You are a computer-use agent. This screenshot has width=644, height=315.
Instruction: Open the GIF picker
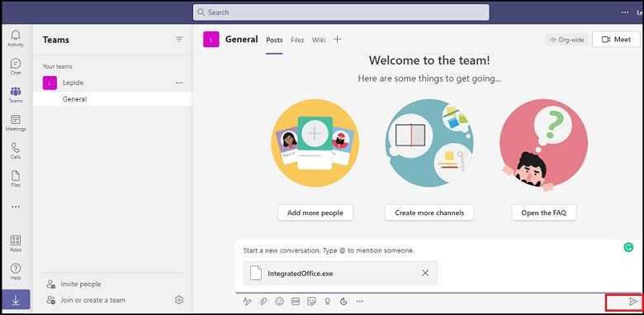click(296, 302)
